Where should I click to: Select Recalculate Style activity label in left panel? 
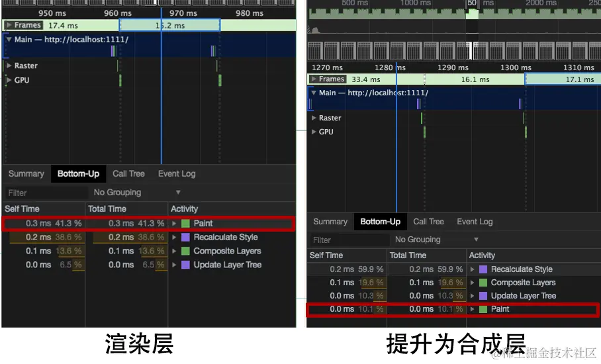point(226,237)
